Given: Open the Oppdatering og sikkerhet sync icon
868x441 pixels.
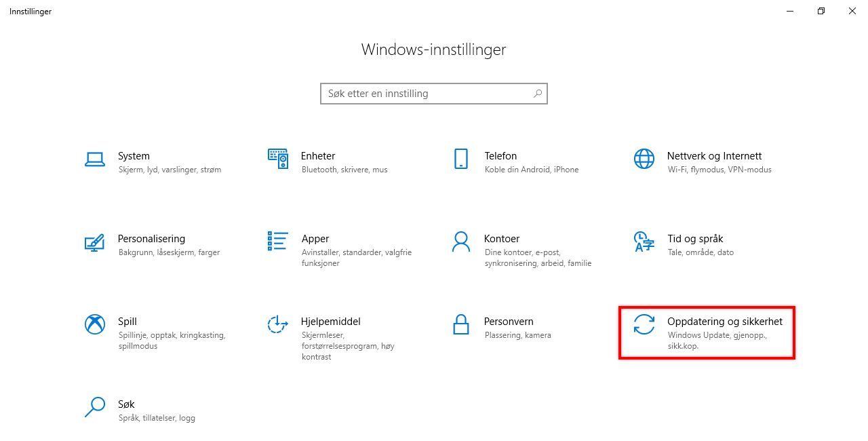Looking at the screenshot, I should point(644,324).
